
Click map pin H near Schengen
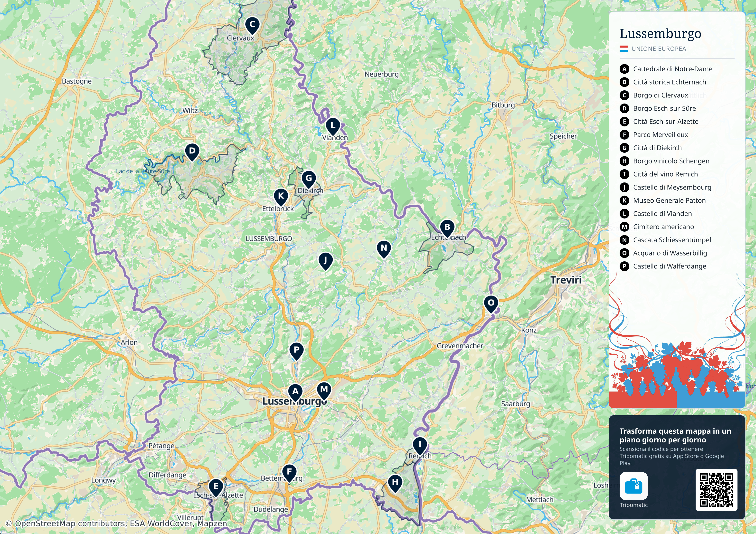click(x=395, y=483)
